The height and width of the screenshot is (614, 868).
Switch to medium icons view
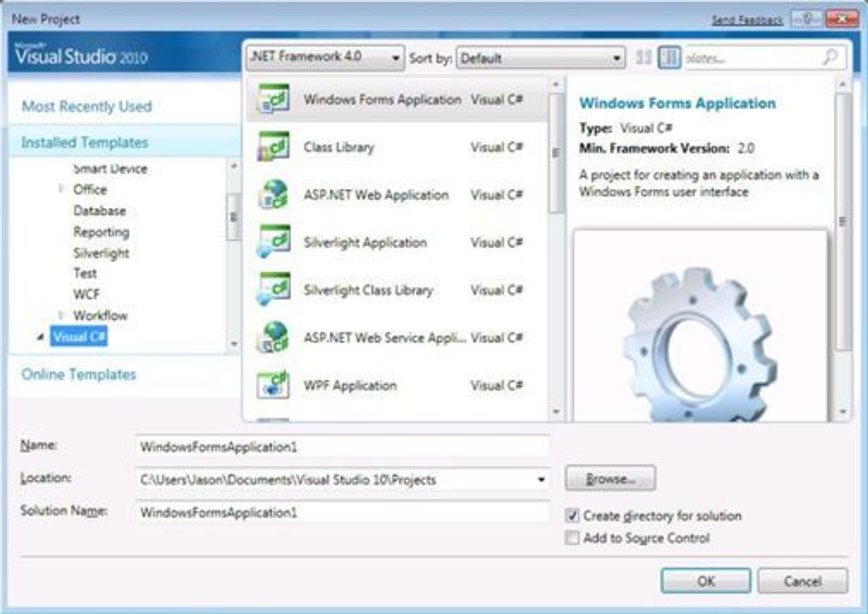[x=670, y=57]
